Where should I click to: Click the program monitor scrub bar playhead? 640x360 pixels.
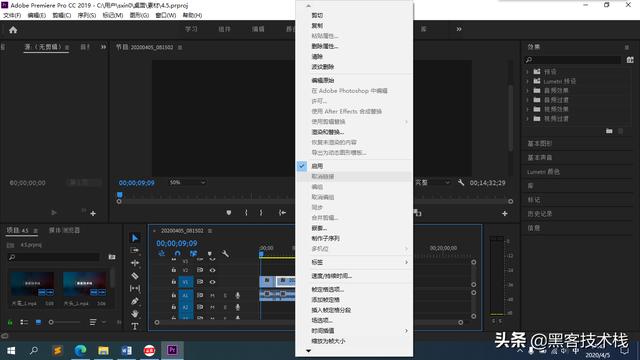(x=120, y=195)
